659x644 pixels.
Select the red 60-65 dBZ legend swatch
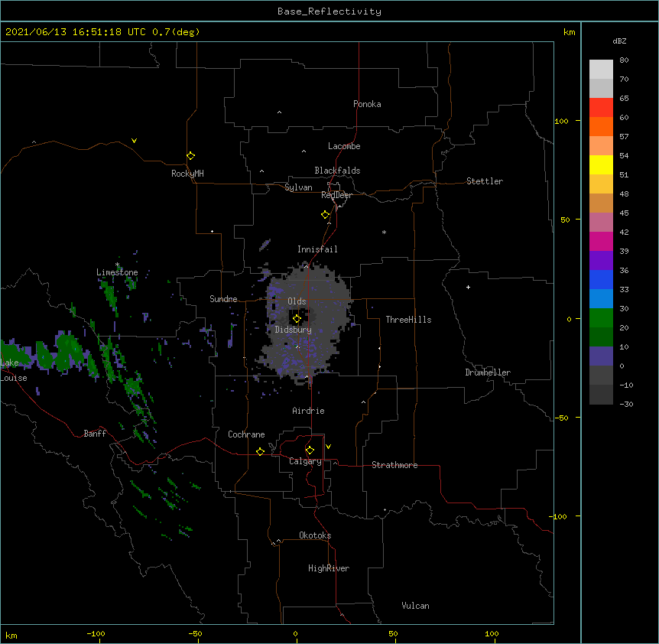(x=601, y=108)
